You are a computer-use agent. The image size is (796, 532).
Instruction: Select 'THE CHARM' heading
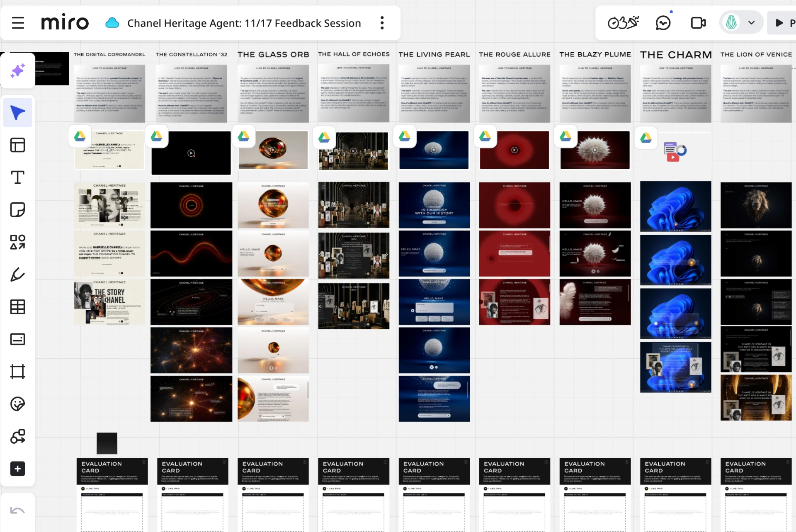tap(676, 55)
